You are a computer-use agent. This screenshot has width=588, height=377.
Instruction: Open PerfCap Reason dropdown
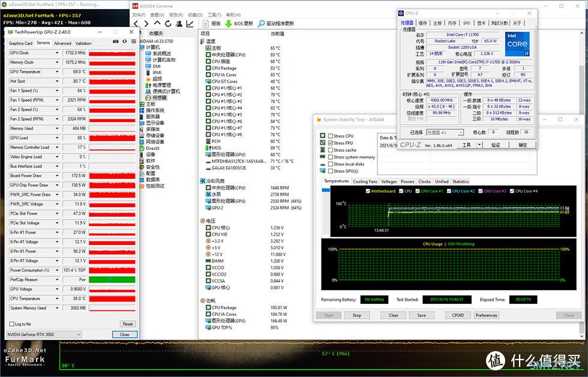(57, 280)
